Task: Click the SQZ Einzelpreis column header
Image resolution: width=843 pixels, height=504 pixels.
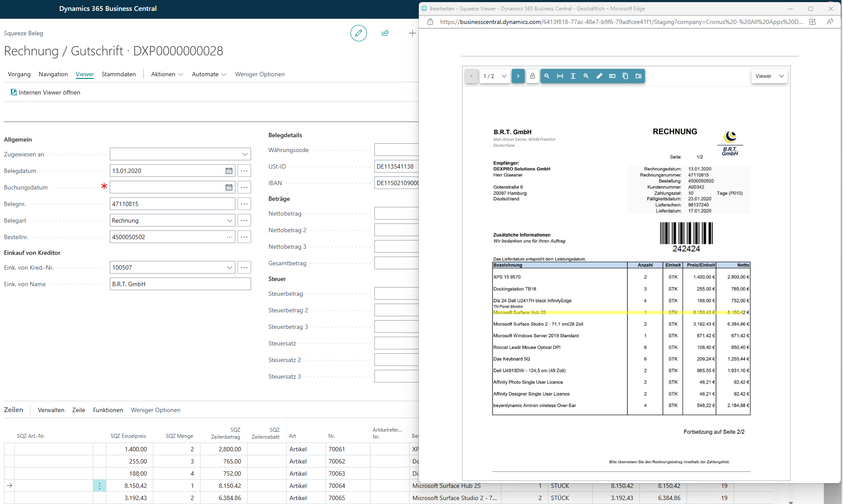Action: (x=128, y=436)
